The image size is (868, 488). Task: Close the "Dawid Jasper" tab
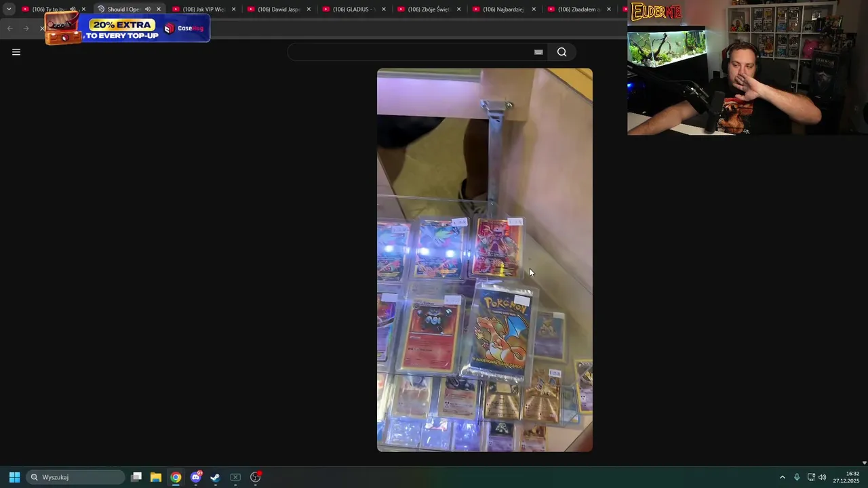[309, 9]
